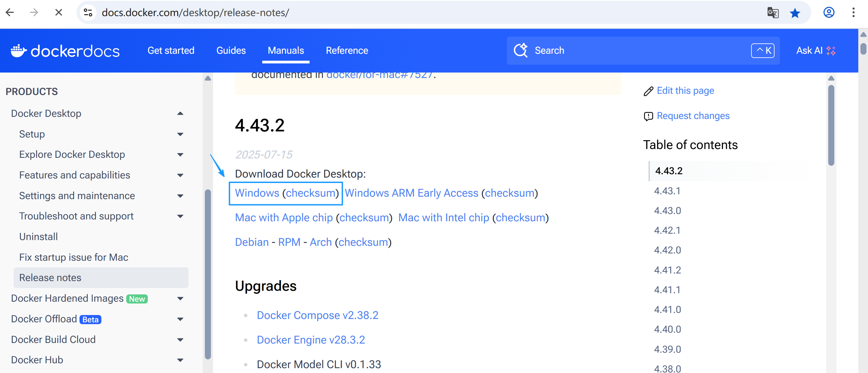
Task: Open Docker Hardened Images sidebar item
Action: point(67,299)
